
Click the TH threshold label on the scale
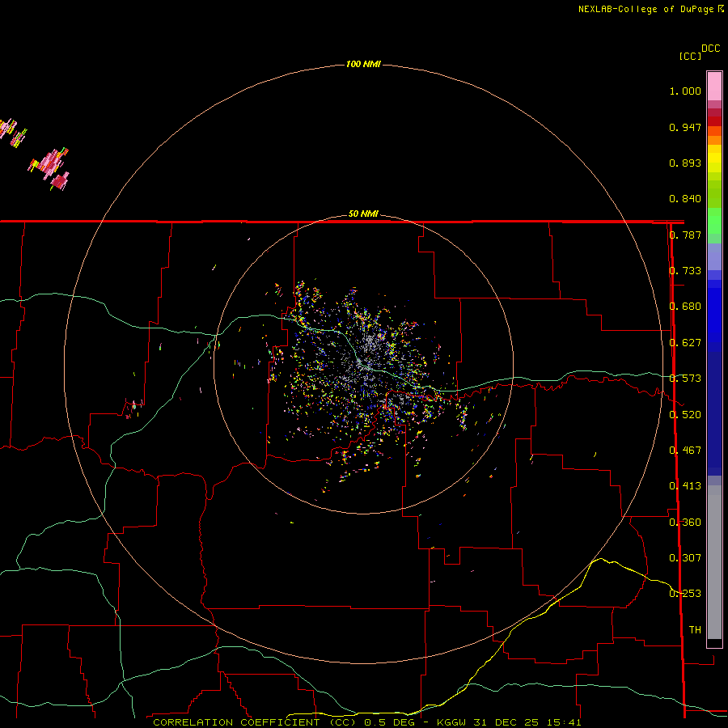[695, 630]
